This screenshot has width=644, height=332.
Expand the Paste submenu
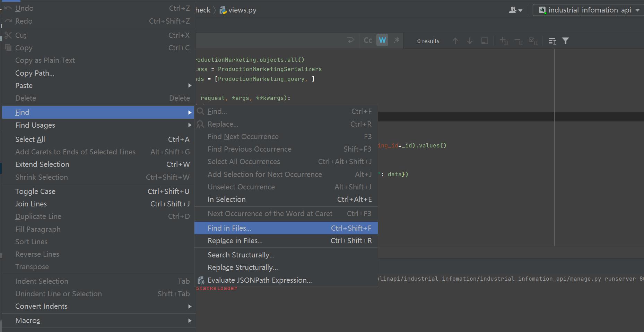(x=98, y=86)
